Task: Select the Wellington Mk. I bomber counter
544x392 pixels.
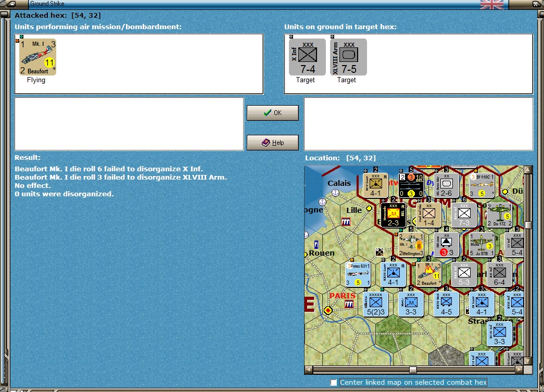Action: tap(411, 245)
